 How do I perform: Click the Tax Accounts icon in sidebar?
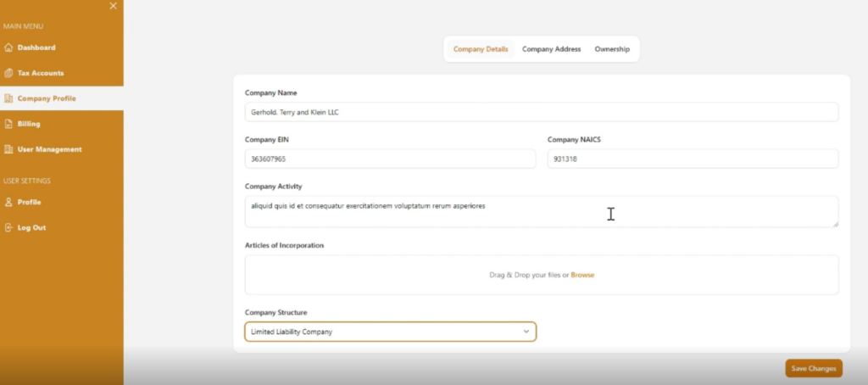click(x=8, y=73)
